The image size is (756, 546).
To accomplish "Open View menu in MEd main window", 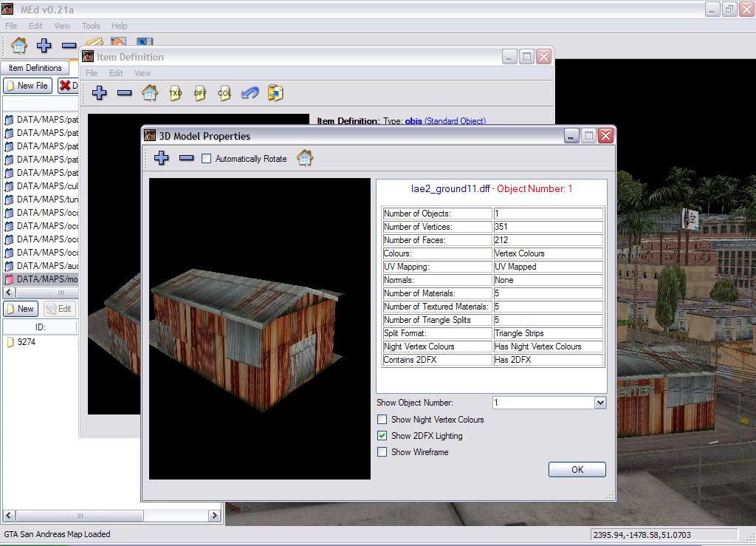I will pyautogui.click(x=62, y=26).
